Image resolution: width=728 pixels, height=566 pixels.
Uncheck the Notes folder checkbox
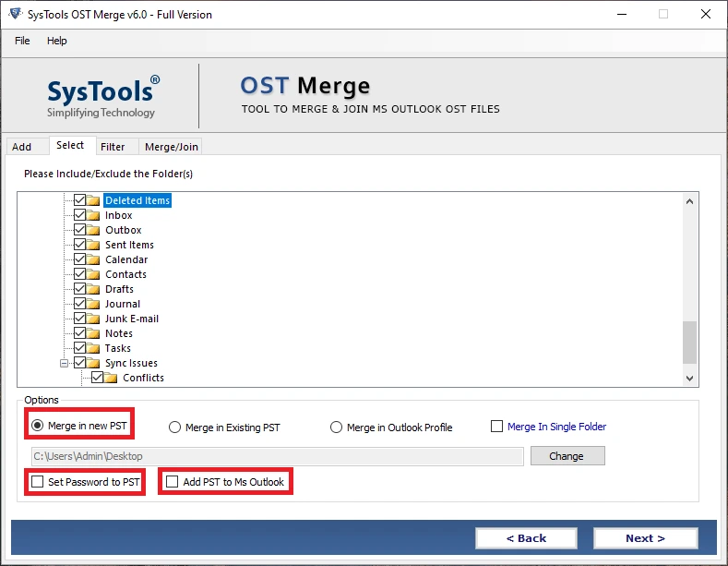click(x=80, y=333)
